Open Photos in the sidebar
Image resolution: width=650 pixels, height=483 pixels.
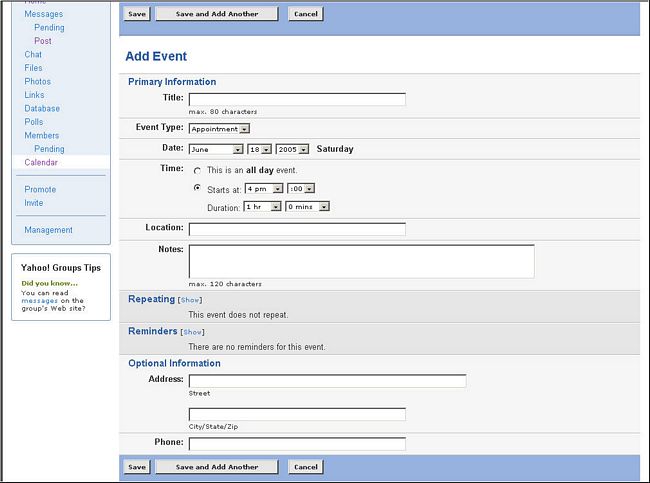pos(37,82)
